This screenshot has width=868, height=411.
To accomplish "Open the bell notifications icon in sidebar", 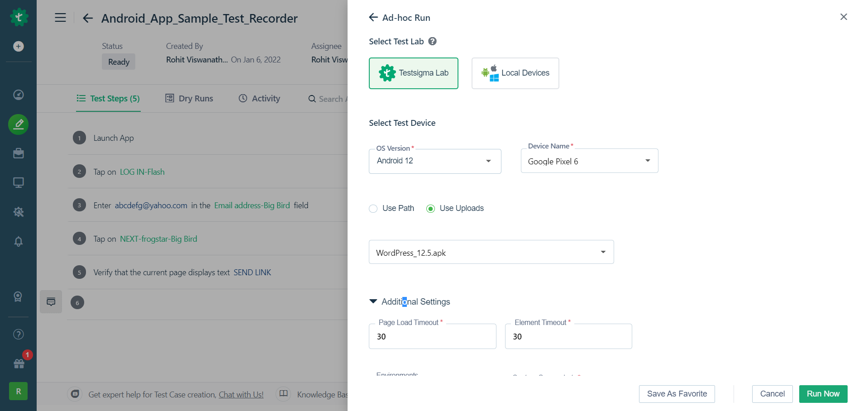I will tap(19, 241).
